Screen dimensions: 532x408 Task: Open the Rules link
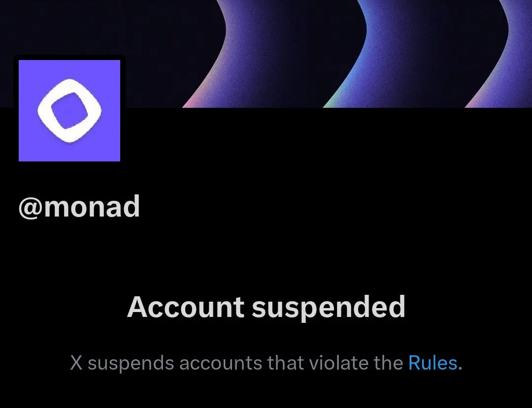(432, 363)
